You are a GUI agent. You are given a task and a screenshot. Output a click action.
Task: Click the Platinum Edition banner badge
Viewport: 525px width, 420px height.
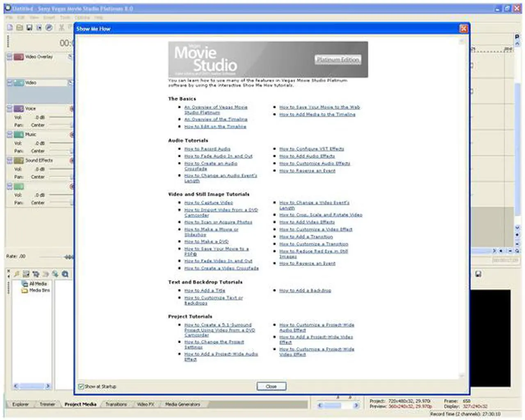(x=338, y=60)
